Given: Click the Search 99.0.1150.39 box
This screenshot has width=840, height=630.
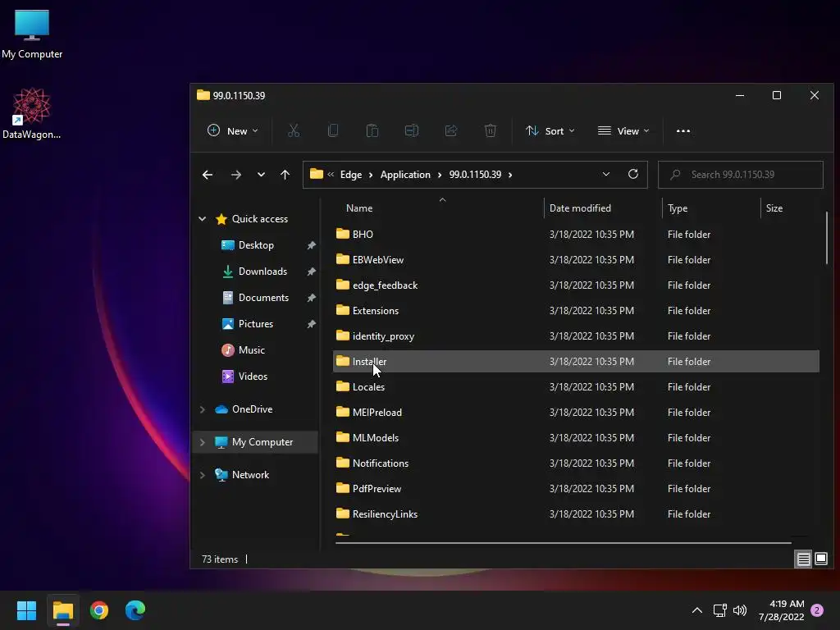Looking at the screenshot, I should (741, 175).
